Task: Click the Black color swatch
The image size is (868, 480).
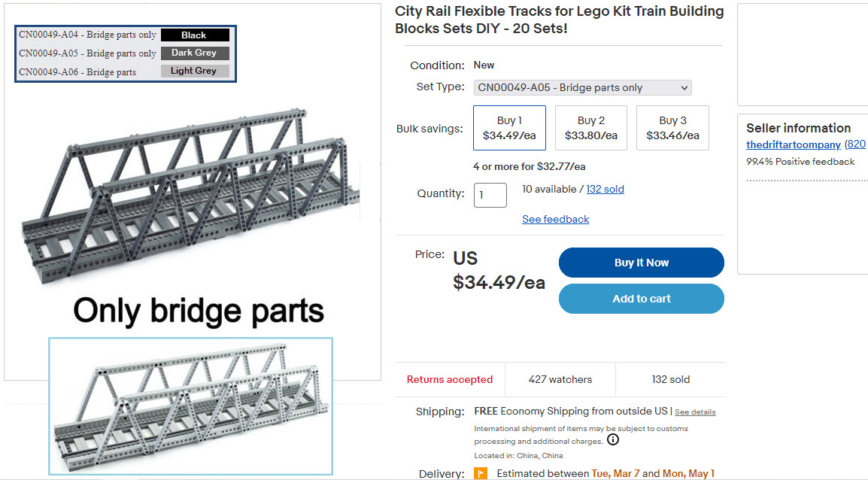Action: [194, 35]
